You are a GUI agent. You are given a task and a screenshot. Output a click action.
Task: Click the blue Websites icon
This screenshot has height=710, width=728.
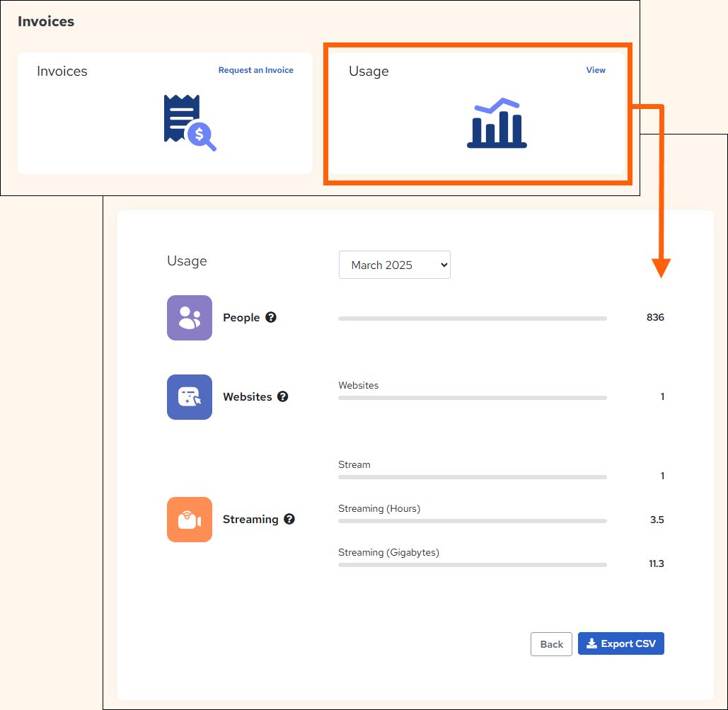point(190,397)
